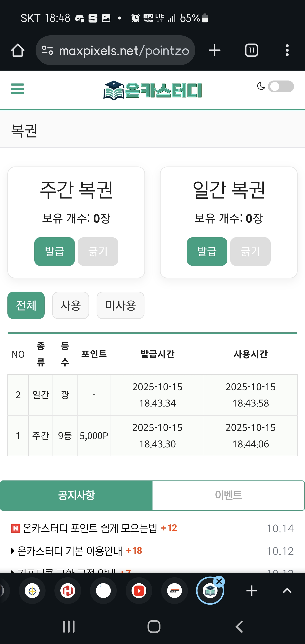Click the address bar URL field
Viewport: 305px width, 644px height.
[x=124, y=50]
